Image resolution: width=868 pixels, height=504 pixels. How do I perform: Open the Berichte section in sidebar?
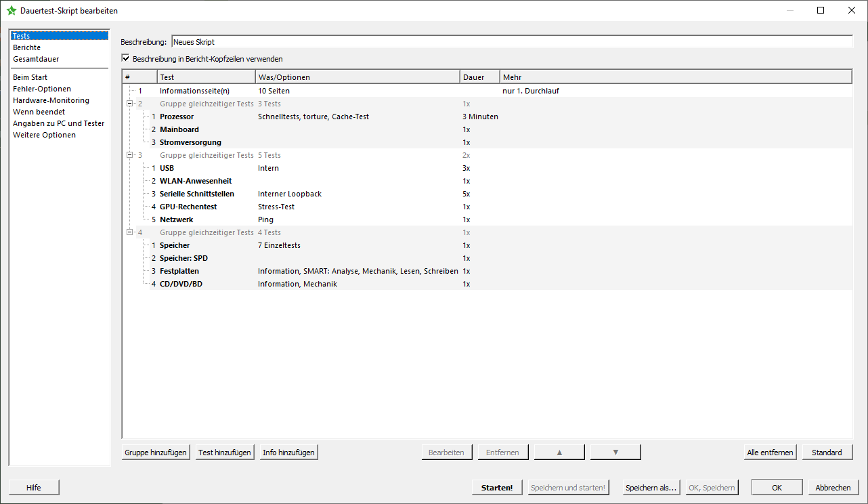[x=27, y=47]
